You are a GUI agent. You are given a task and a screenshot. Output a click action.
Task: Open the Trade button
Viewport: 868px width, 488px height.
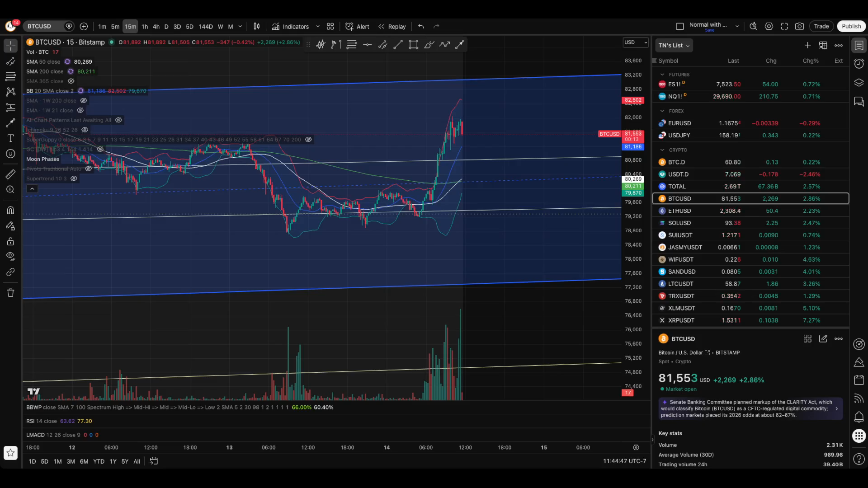pos(821,26)
